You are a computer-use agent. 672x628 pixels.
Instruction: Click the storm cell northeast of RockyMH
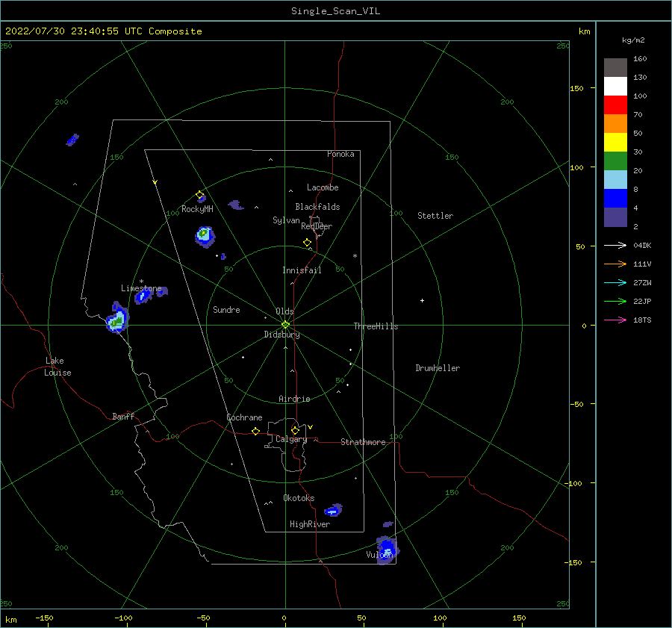(235, 205)
